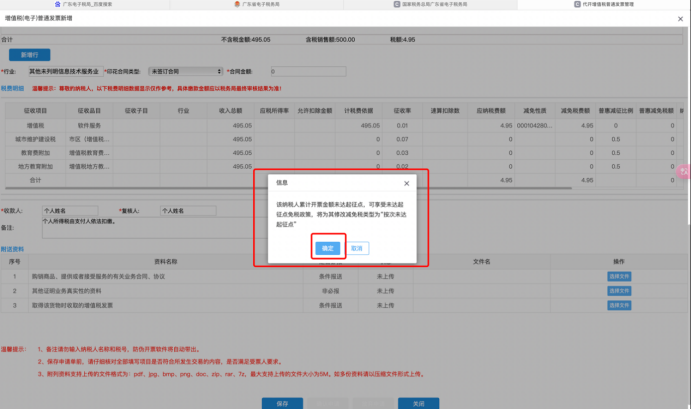Click the pink floating icon at right edge
The height and width of the screenshot is (409, 692).
coord(684,171)
